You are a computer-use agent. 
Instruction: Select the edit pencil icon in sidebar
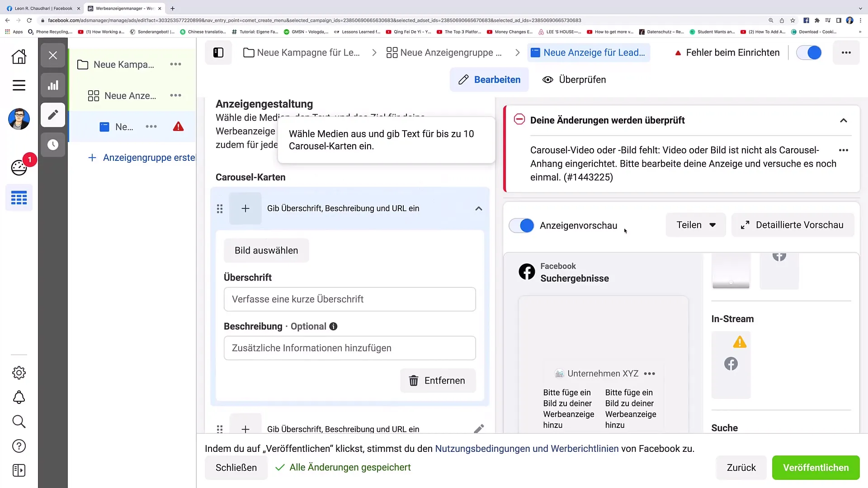point(53,115)
